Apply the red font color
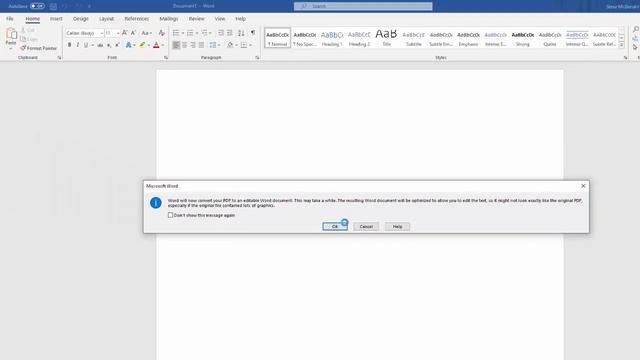Screen dimensions: 640x360 coord(156,45)
